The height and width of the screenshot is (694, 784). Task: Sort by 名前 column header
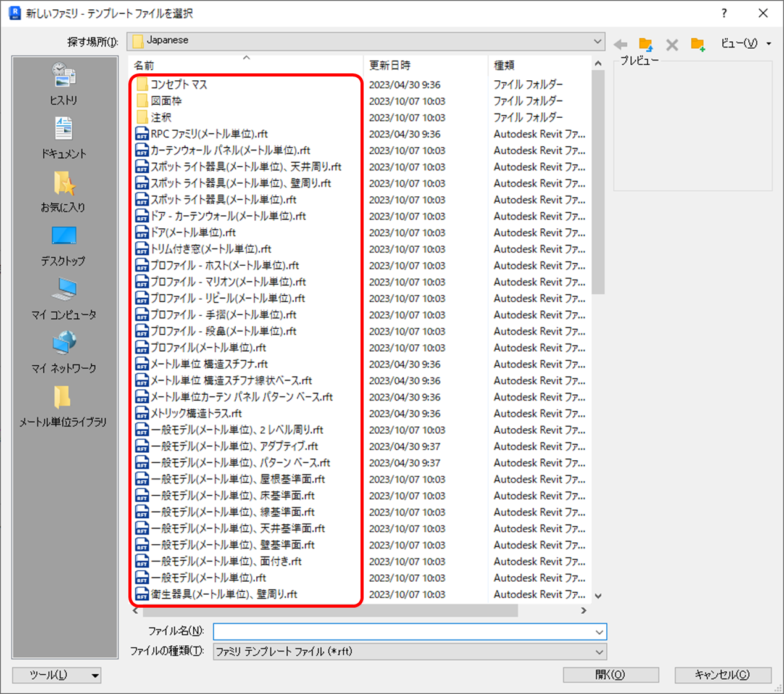click(246, 65)
